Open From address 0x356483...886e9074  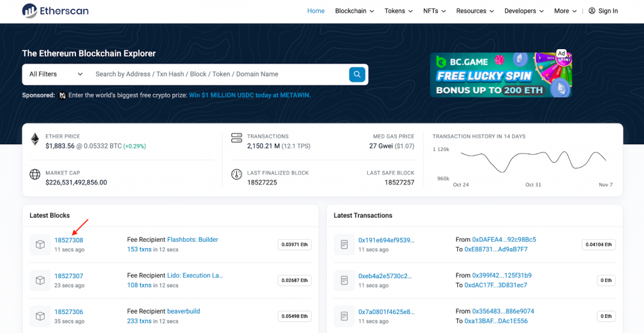click(502, 311)
